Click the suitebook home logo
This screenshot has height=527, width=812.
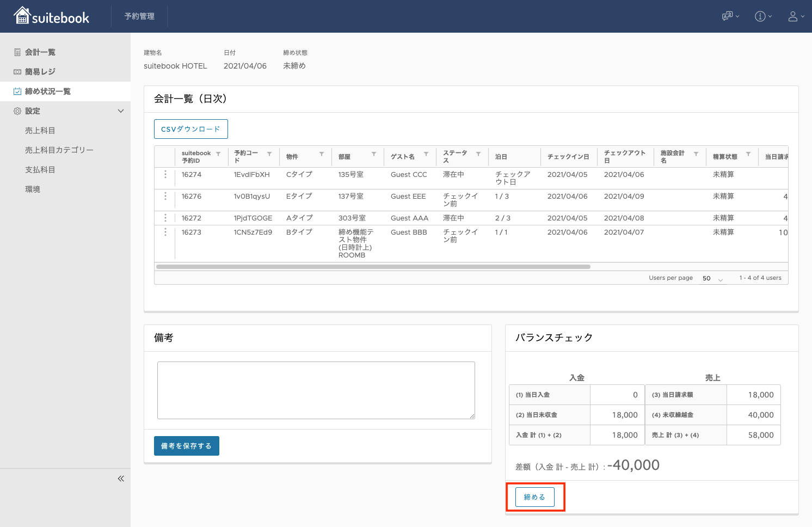tap(52, 16)
